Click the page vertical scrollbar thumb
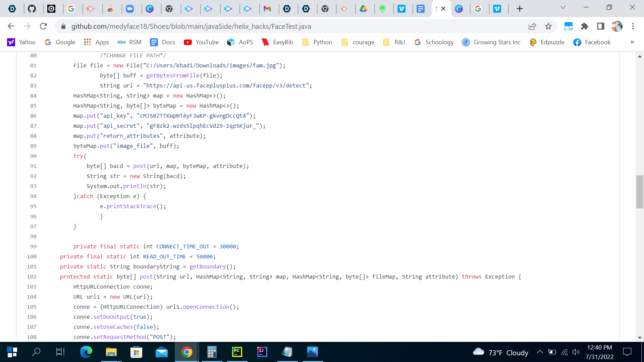The height and width of the screenshot is (362, 644). click(640, 192)
